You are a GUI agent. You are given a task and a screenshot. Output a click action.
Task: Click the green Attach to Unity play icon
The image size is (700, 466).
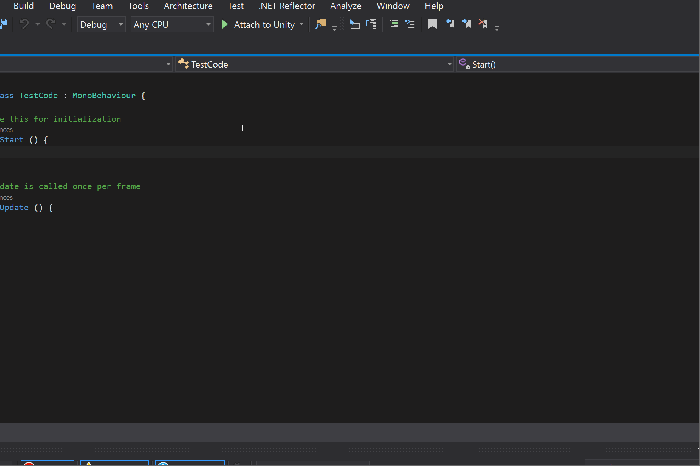coord(225,25)
